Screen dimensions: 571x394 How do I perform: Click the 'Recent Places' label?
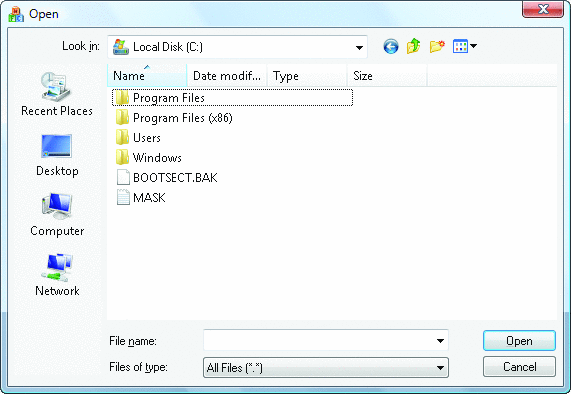57,111
